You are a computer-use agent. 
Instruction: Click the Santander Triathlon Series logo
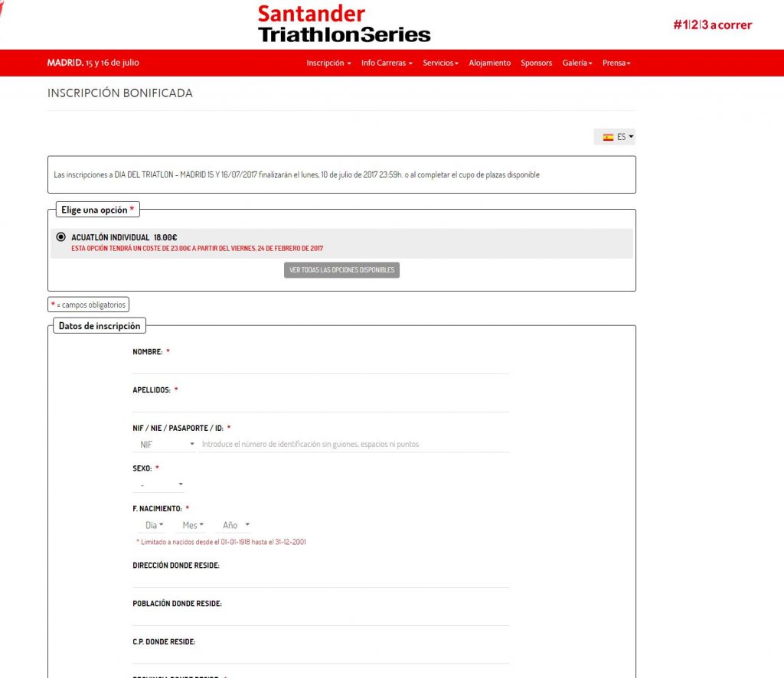(344, 24)
